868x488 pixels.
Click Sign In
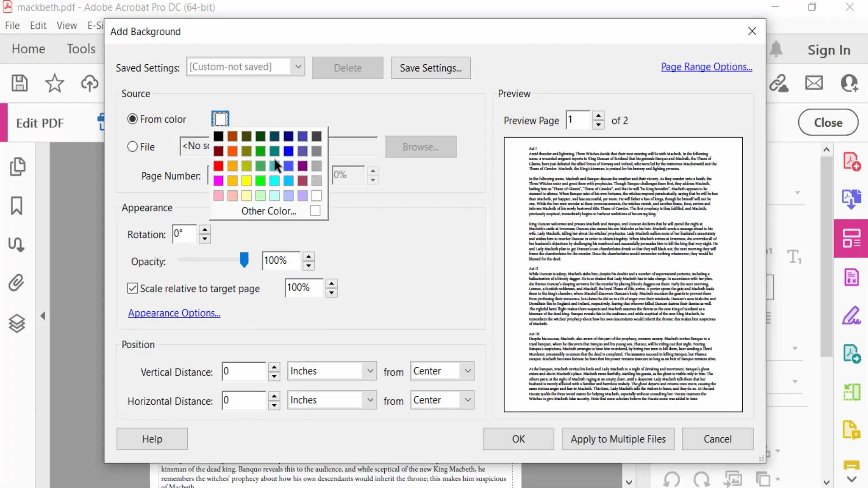tap(829, 50)
